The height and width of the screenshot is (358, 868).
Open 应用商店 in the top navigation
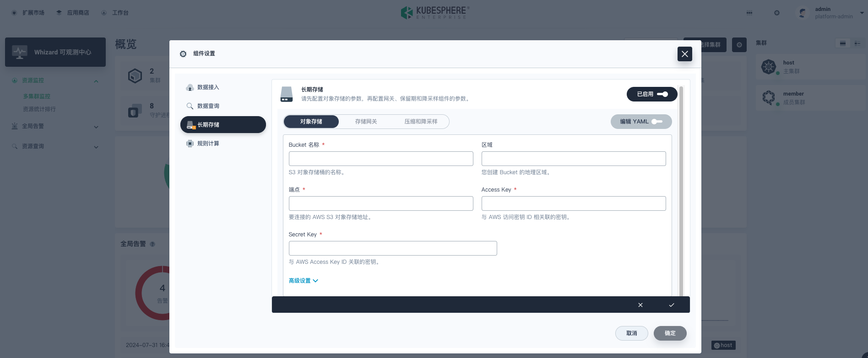pos(73,13)
